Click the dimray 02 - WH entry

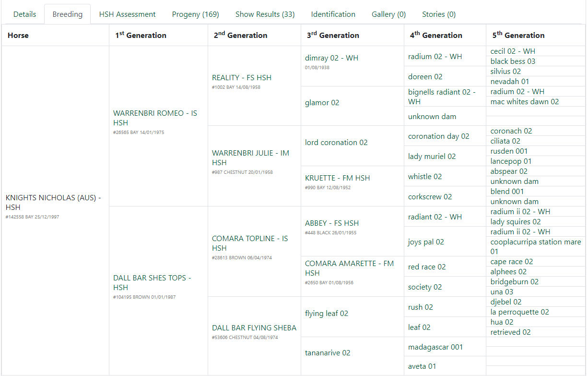click(x=331, y=58)
